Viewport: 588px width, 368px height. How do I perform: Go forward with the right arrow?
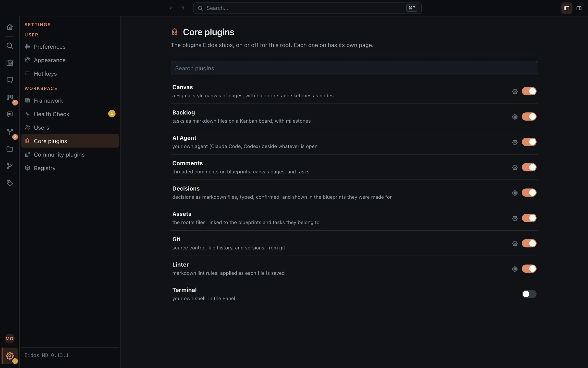pos(182,8)
